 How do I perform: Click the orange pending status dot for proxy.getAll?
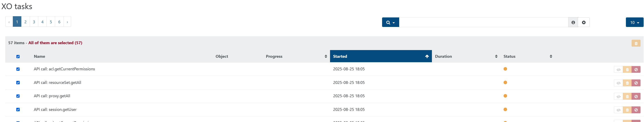(x=505, y=96)
